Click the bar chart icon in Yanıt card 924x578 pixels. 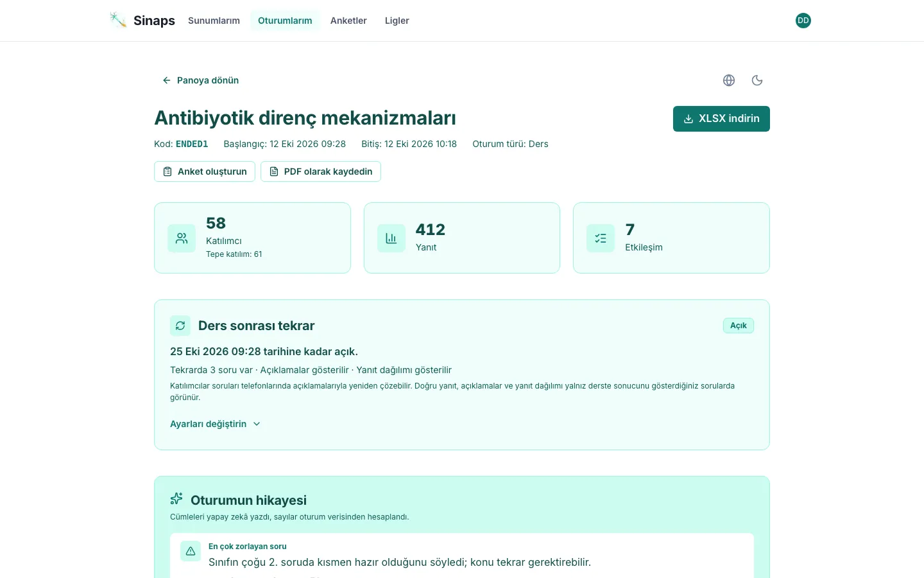point(391,238)
